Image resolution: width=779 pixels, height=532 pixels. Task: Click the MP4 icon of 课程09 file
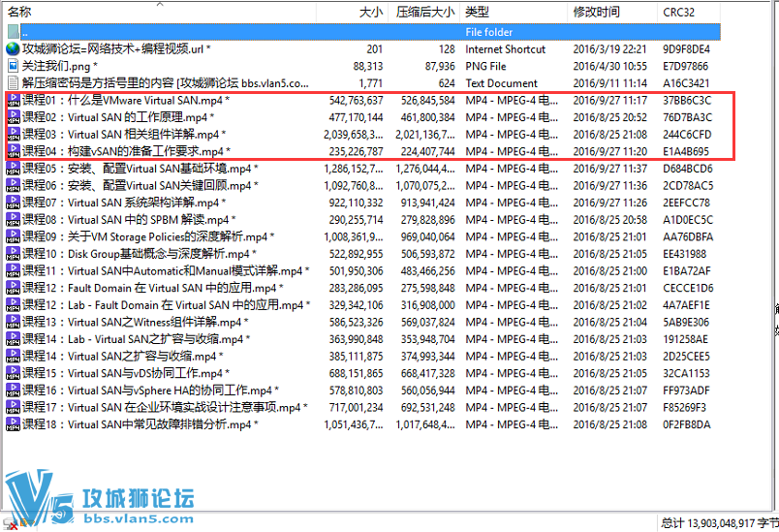pos(13,236)
